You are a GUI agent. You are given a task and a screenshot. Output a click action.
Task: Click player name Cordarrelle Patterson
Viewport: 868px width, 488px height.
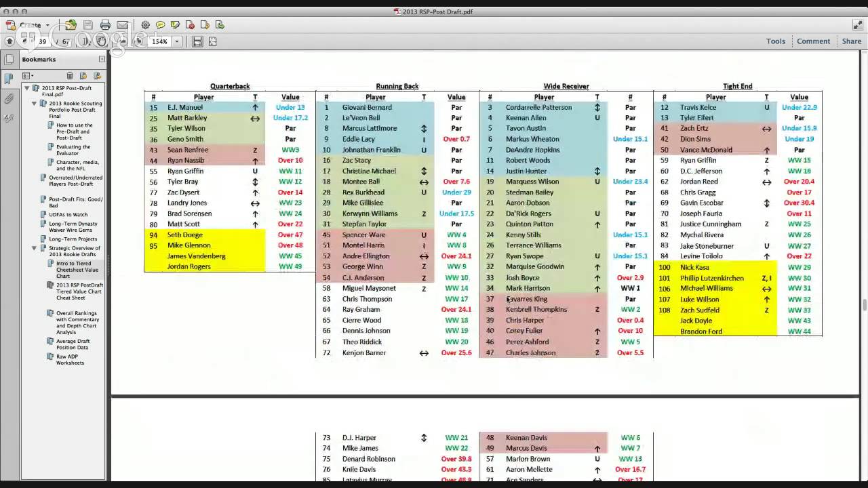pos(538,107)
